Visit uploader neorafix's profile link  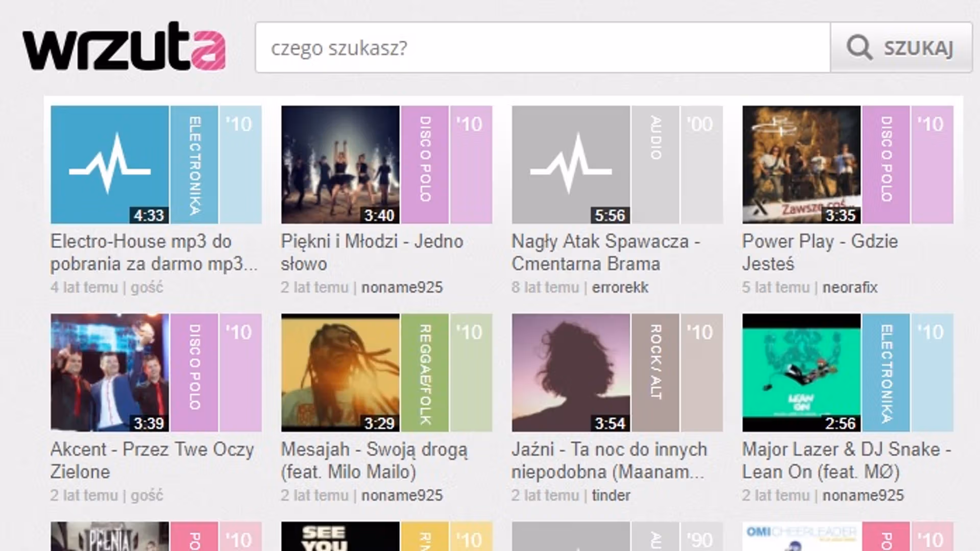(x=850, y=288)
